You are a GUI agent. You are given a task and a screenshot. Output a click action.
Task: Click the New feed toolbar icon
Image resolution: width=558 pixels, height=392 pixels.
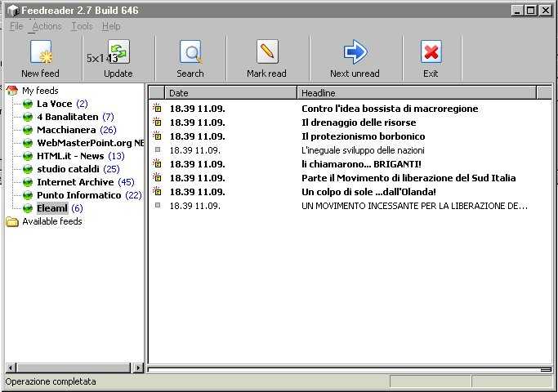(x=40, y=52)
